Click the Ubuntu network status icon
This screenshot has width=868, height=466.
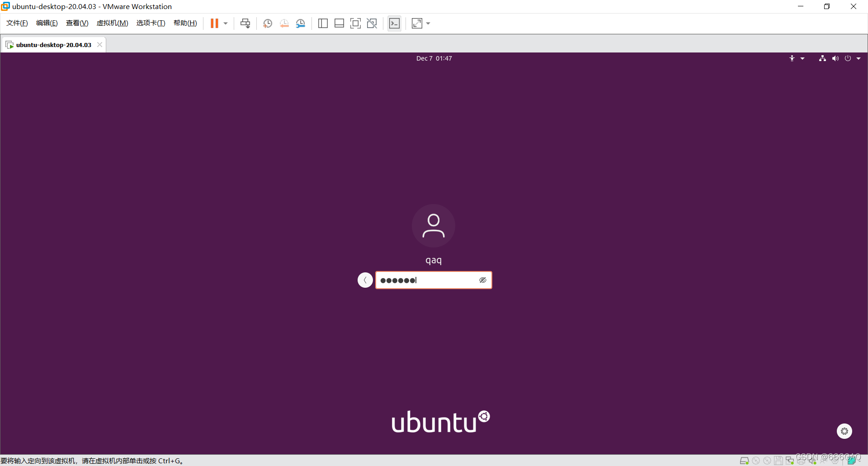tap(822, 58)
